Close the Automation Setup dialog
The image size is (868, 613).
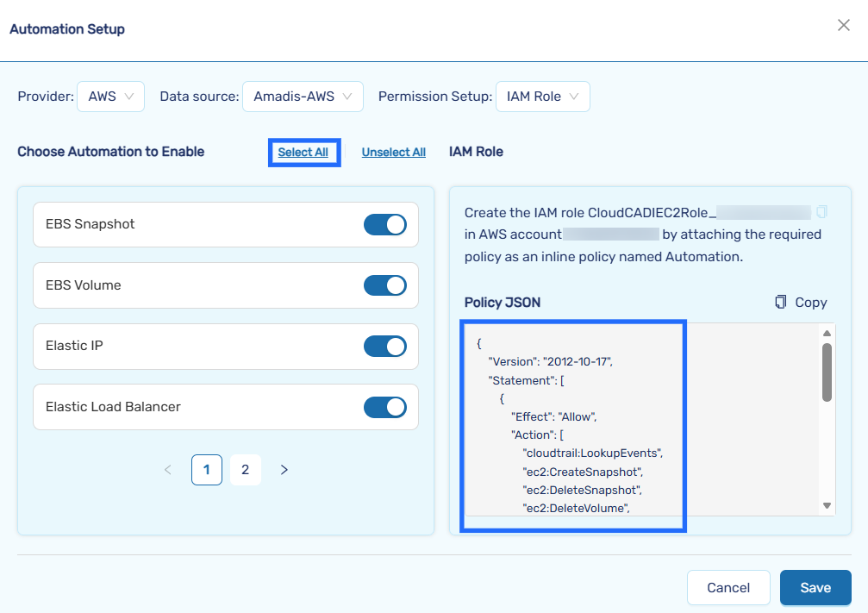844,26
